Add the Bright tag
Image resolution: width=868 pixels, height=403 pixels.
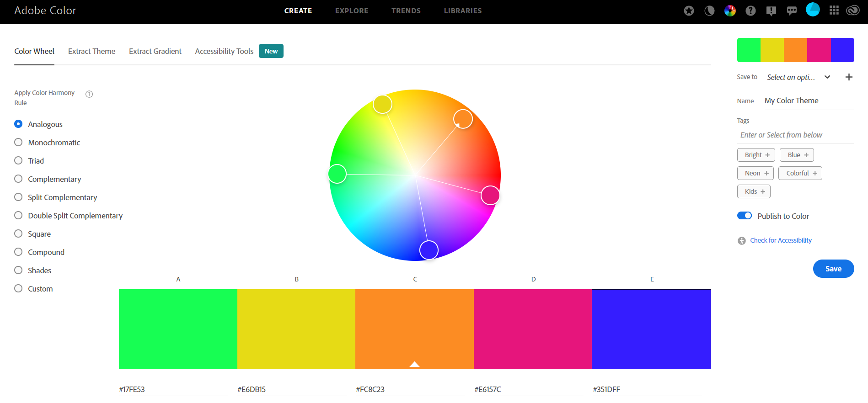click(756, 155)
